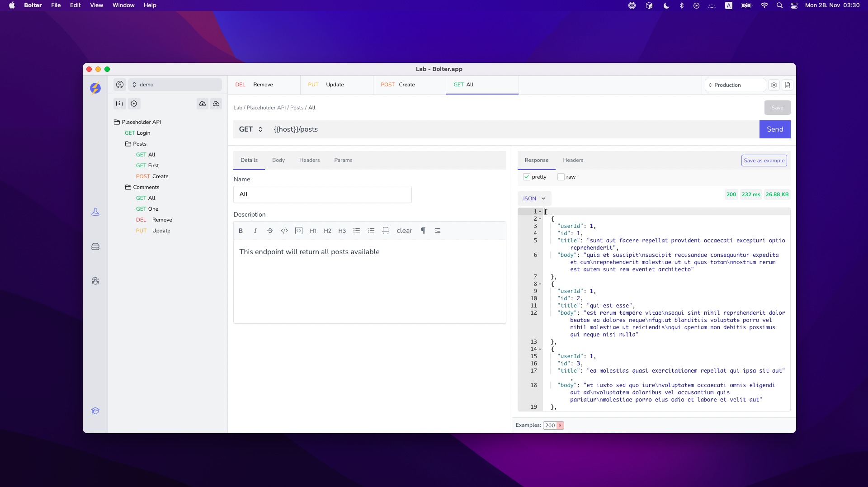Open the bug debug icon in sidebar
The height and width of the screenshot is (487, 868).
pyautogui.click(x=95, y=281)
